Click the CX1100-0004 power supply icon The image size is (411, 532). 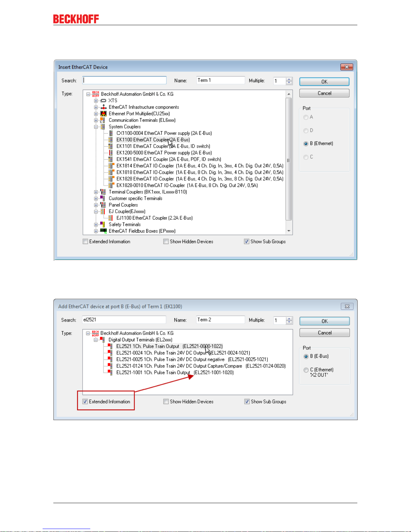pyautogui.click(x=111, y=133)
